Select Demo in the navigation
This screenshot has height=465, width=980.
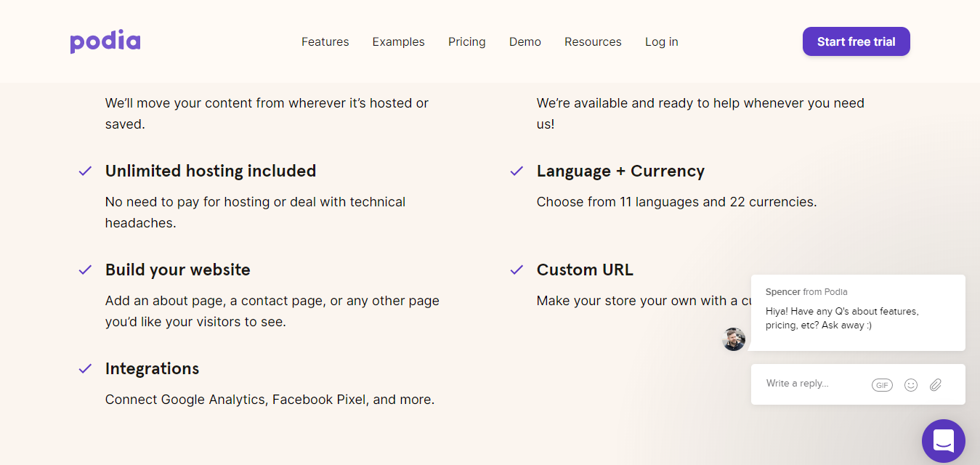click(x=525, y=42)
